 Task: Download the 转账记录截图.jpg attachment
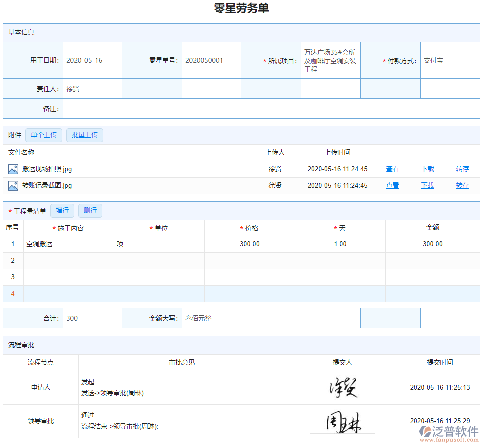[427, 186]
